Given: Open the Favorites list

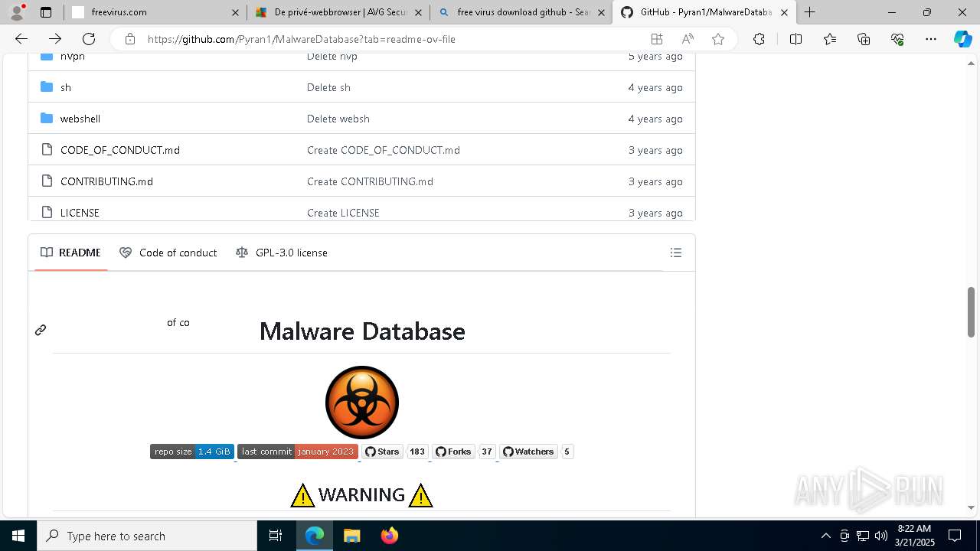Looking at the screenshot, I should (x=830, y=39).
